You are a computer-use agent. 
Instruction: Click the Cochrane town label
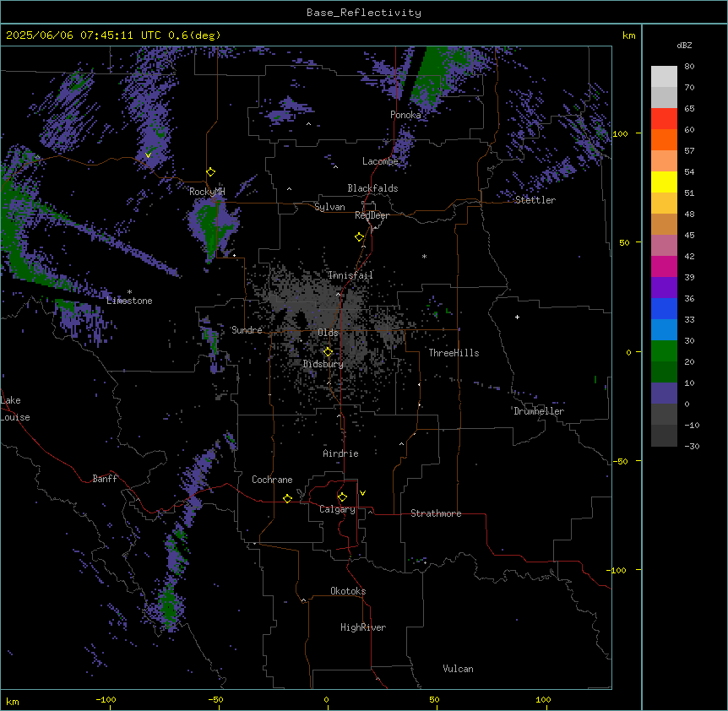click(x=272, y=480)
